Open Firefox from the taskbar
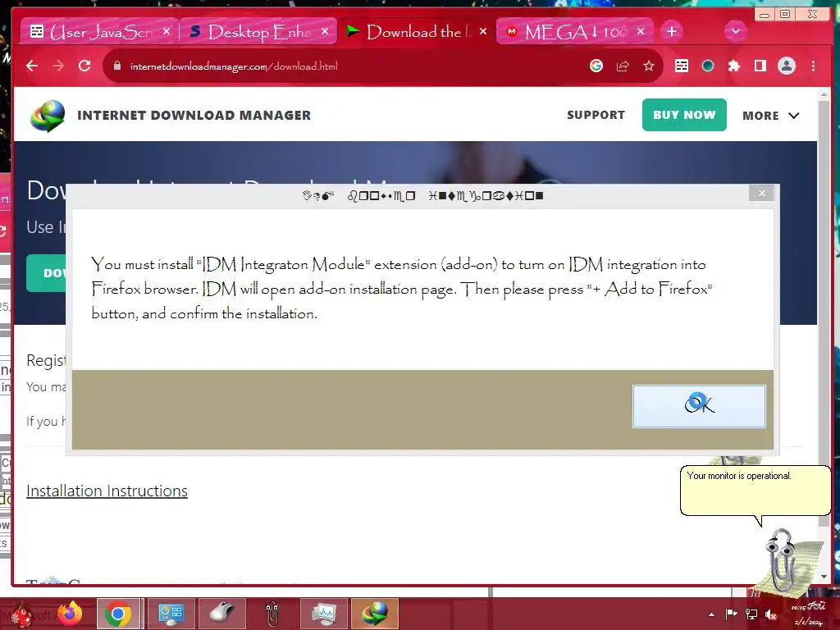840x630 pixels. coord(70,613)
